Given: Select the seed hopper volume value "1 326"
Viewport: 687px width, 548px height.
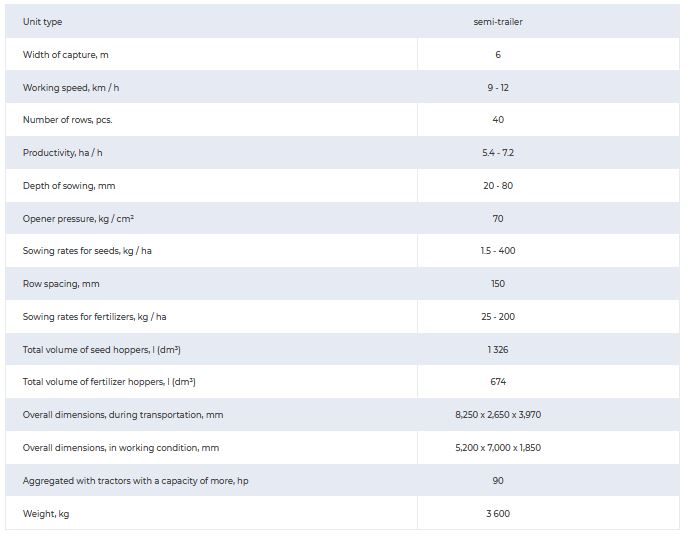Looking at the screenshot, I should point(498,350).
